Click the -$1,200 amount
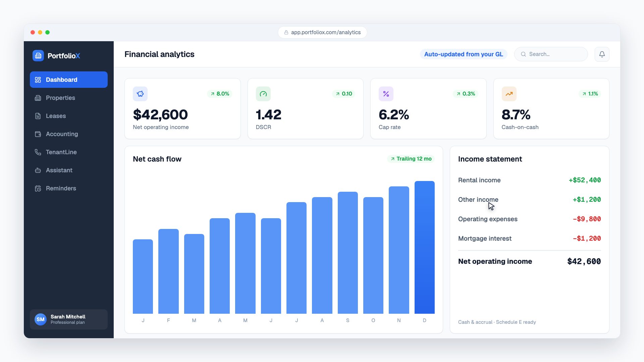644x362 pixels. [587, 239]
